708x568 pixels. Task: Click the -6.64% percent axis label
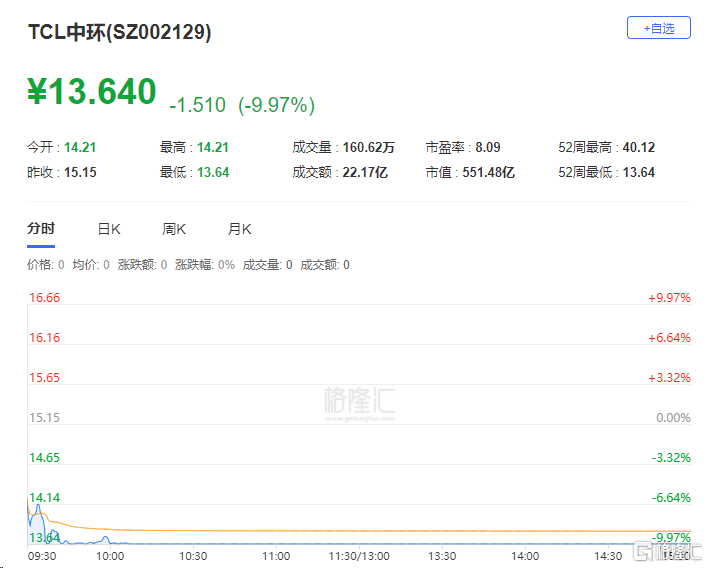coord(671,498)
